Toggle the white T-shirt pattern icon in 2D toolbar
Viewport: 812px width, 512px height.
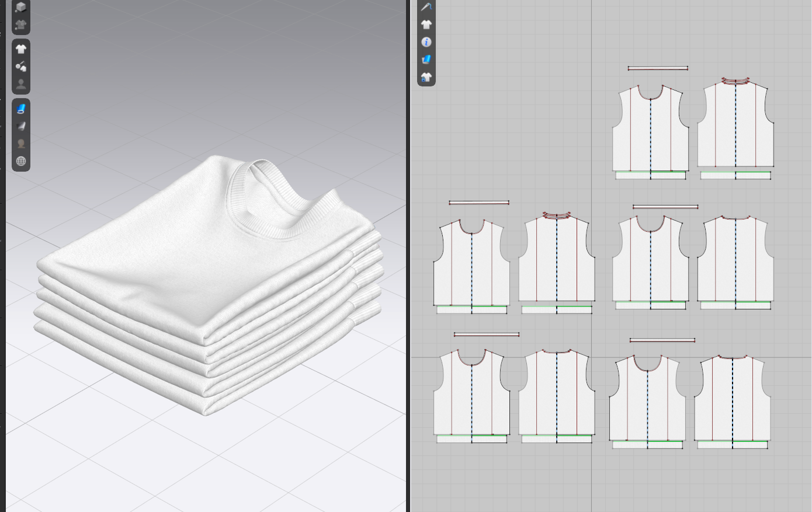[x=426, y=25]
